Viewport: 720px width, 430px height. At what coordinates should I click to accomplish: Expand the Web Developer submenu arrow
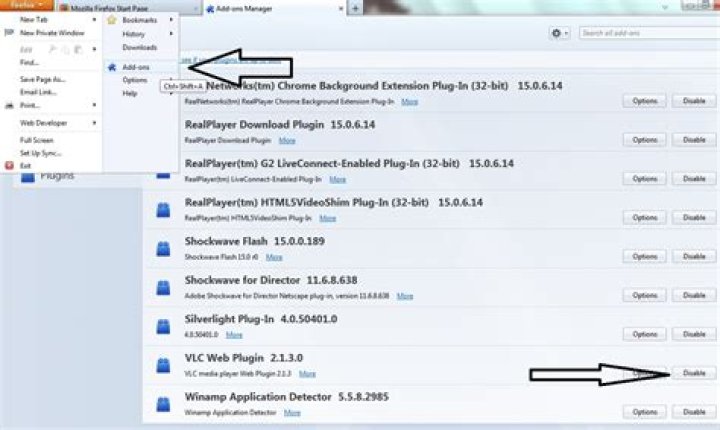click(94, 123)
